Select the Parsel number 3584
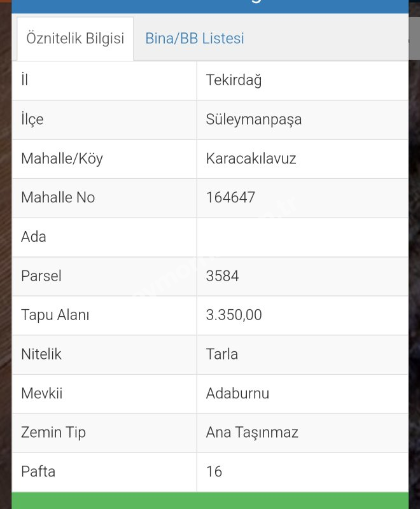This screenshot has height=509, width=420. (x=222, y=276)
